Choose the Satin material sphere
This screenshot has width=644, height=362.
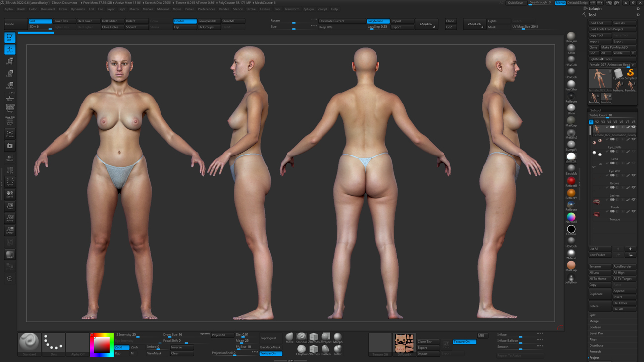571,49
